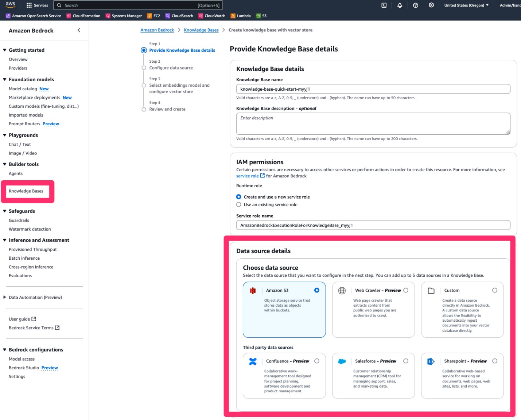This screenshot has width=521, height=420.
Task: Select the Confluence data source radio
Action: (317, 361)
